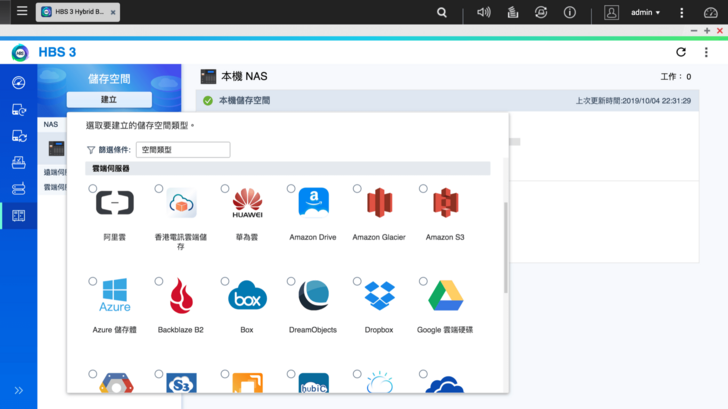Refresh the HBS 3 view
This screenshot has height=409, width=728.
[681, 52]
